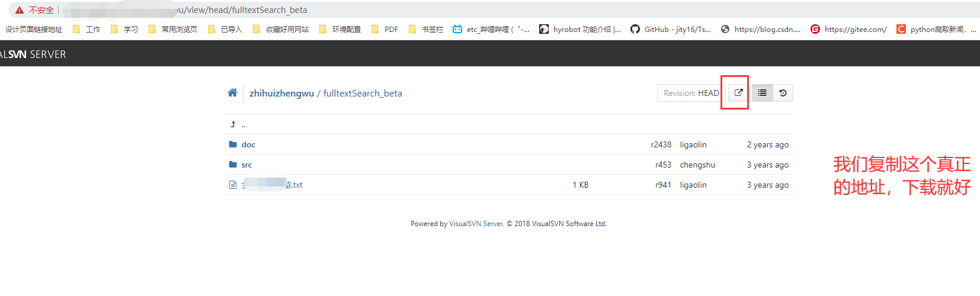Open the 环境配置 bookmark folder

(x=340, y=29)
